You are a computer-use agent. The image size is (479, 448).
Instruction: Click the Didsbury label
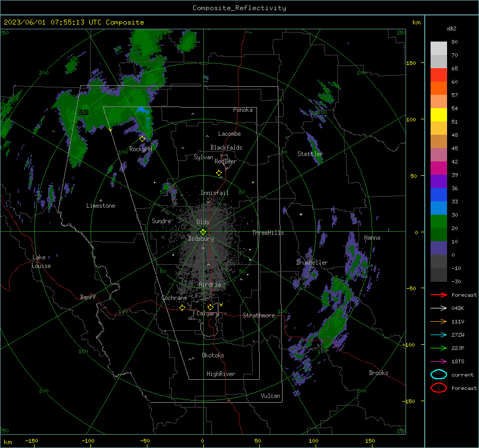pyautogui.click(x=201, y=239)
